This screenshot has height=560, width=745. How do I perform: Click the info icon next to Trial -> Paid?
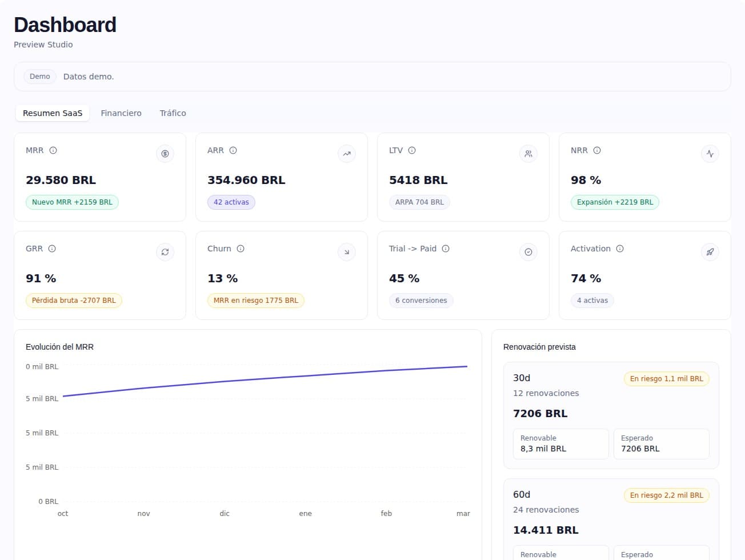click(x=446, y=249)
